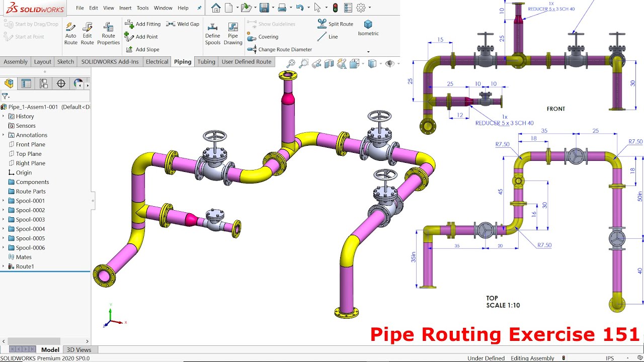Open Define Spools tool
This screenshot has height=362, width=644.
[213, 34]
